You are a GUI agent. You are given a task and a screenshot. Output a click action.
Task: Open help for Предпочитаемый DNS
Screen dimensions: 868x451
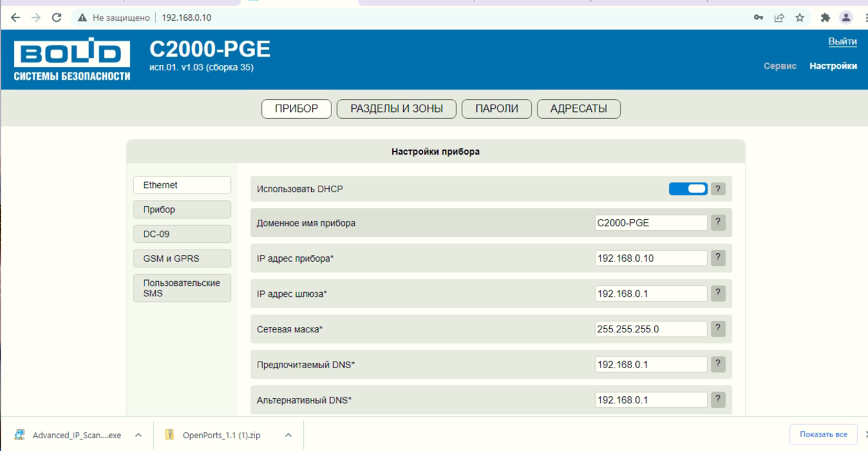(x=718, y=364)
